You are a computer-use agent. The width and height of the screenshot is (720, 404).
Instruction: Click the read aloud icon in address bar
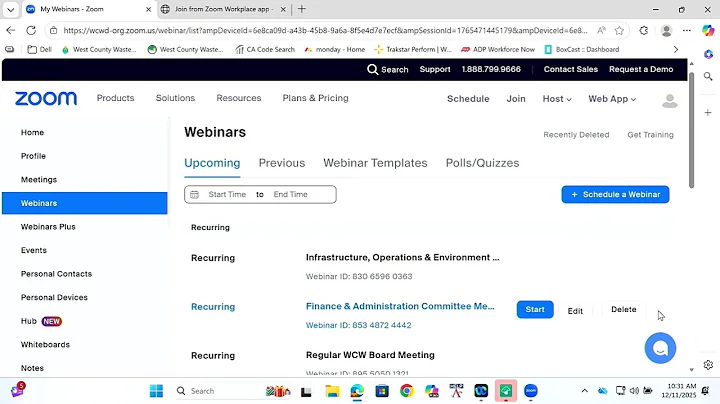[601, 30]
